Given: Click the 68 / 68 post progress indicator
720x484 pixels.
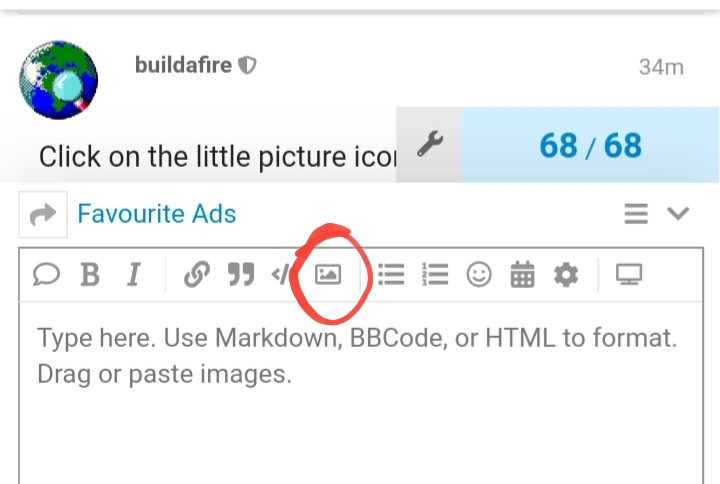Looking at the screenshot, I should pyautogui.click(x=590, y=145).
